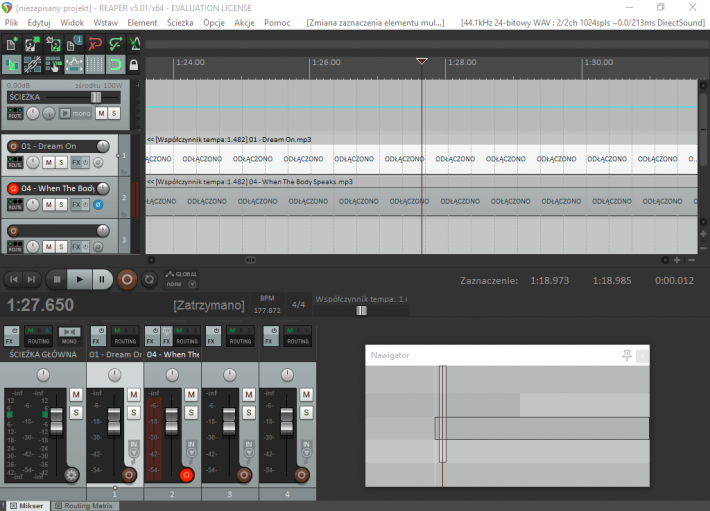
Task: Open time signature 4/4 selector
Action: pos(298,305)
